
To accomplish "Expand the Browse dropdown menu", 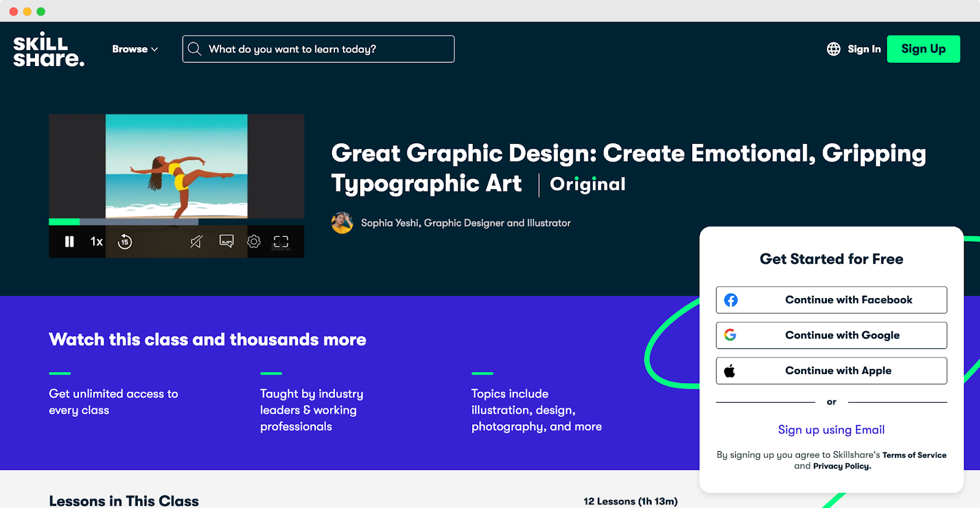I will (x=135, y=49).
